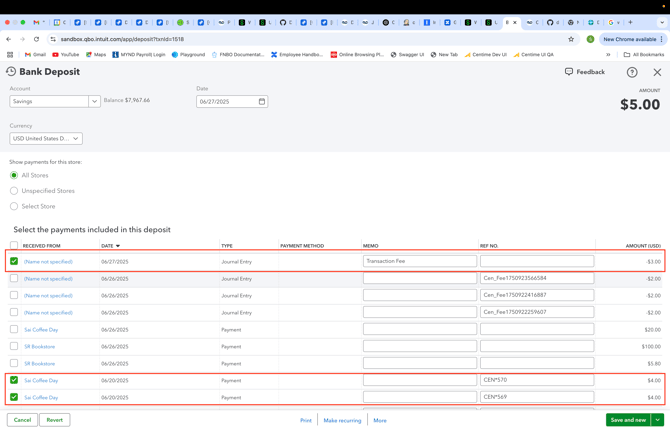This screenshot has width=670, height=433.
Task: Choose the Select Store radio option
Action: [x=14, y=206]
